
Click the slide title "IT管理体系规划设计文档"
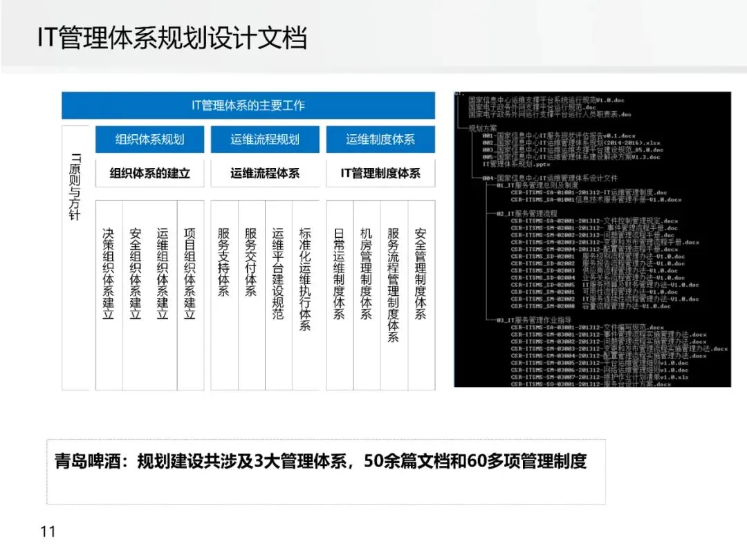point(172,38)
